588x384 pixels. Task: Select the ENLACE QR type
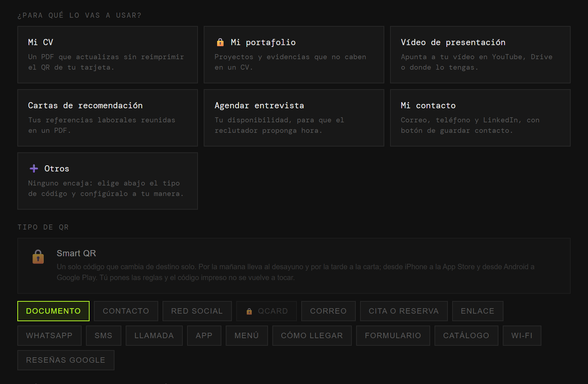coord(477,311)
